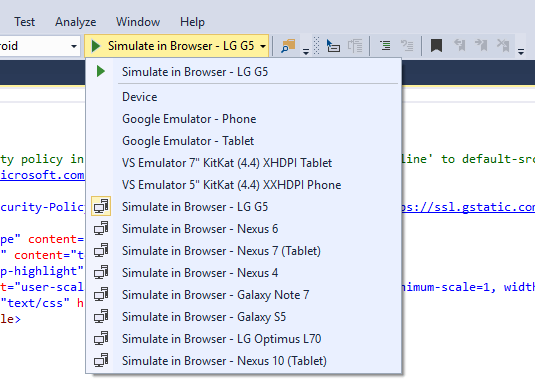Click the 'ty policy in' comment text
The width and height of the screenshot is (536, 380).
click(x=42, y=159)
